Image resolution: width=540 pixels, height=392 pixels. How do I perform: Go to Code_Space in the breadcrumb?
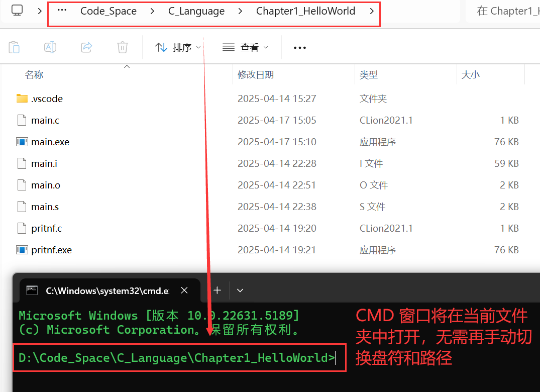[109, 11]
